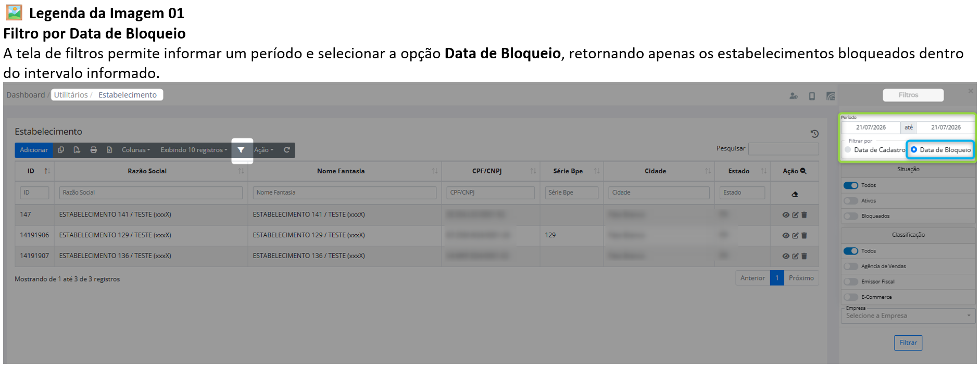Click the Filtrar button in filter panel

point(908,342)
